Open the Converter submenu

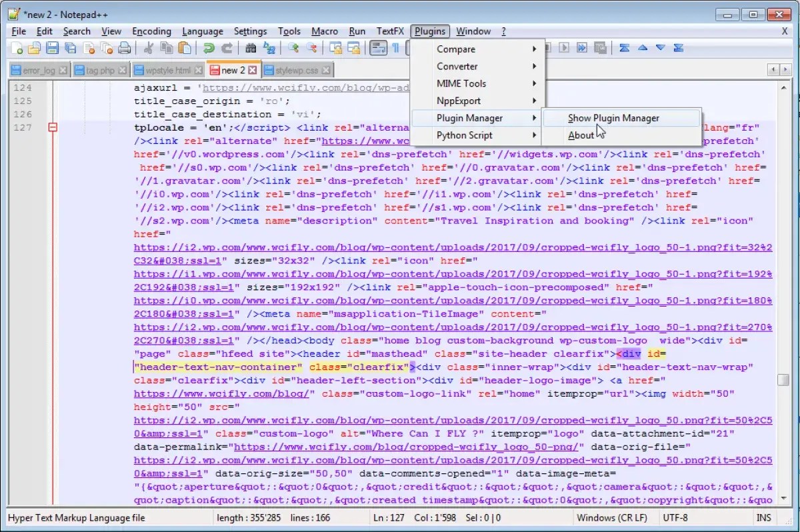point(457,66)
